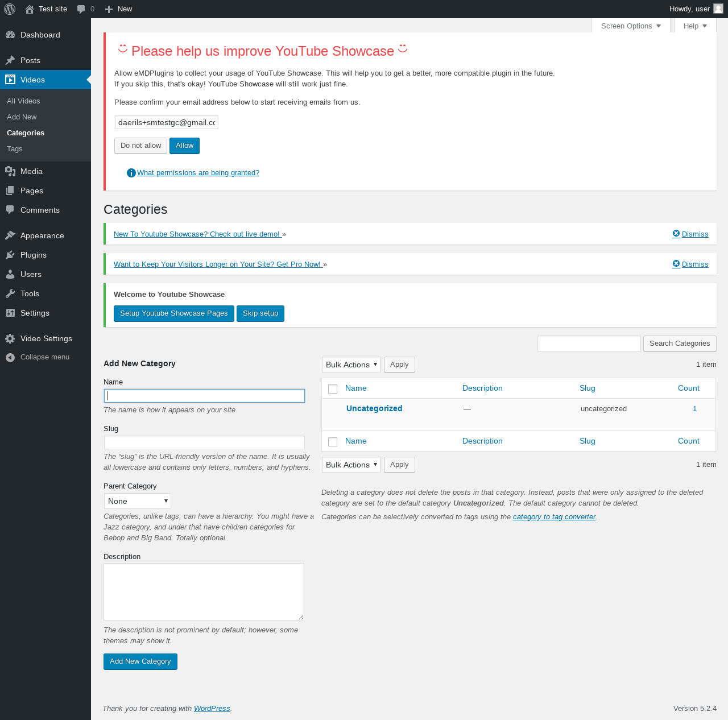Focus the category Name input field
Screen dimensions: 728x720
point(204,396)
